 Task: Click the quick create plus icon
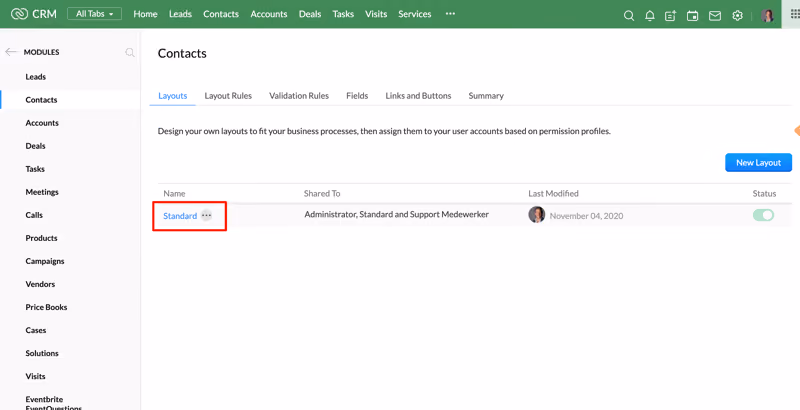click(670, 16)
